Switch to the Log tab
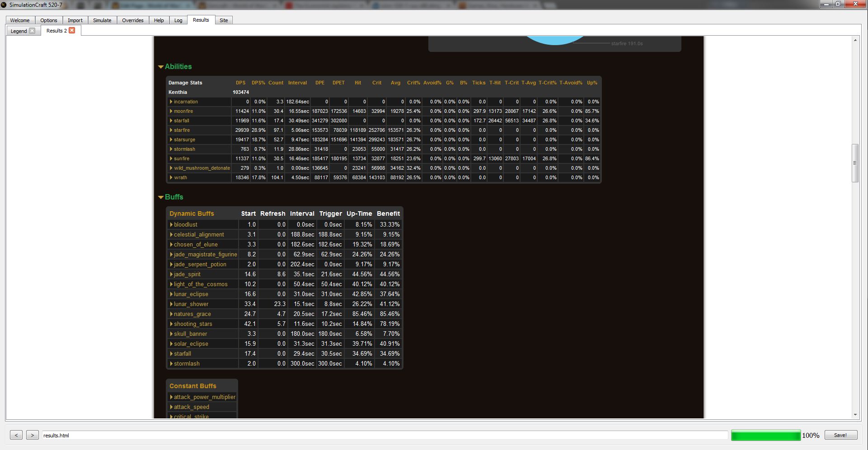Screen dimensions: 868x450 tap(178, 20)
